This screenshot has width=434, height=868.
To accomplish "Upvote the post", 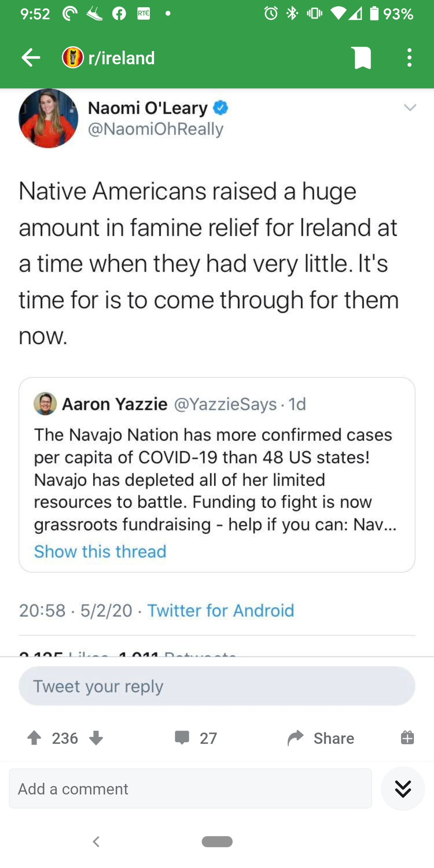I will [x=34, y=738].
